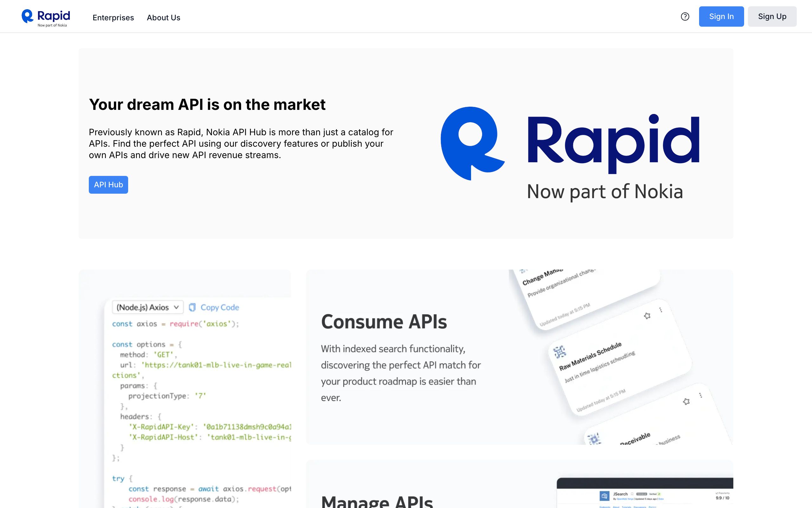Click the JSearch API icon in preview

coord(604,496)
